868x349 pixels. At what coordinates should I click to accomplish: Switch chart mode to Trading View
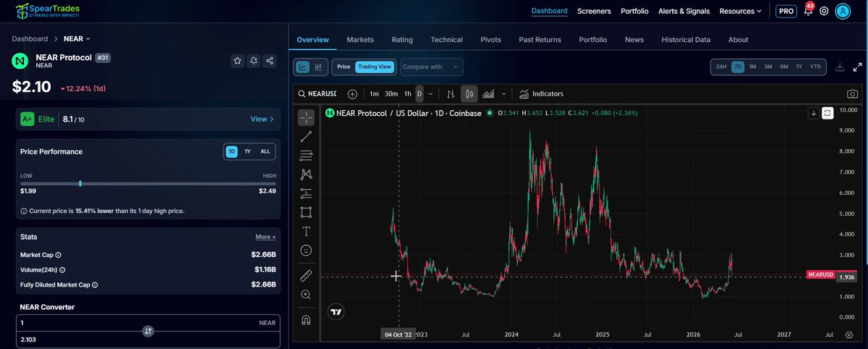click(375, 67)
